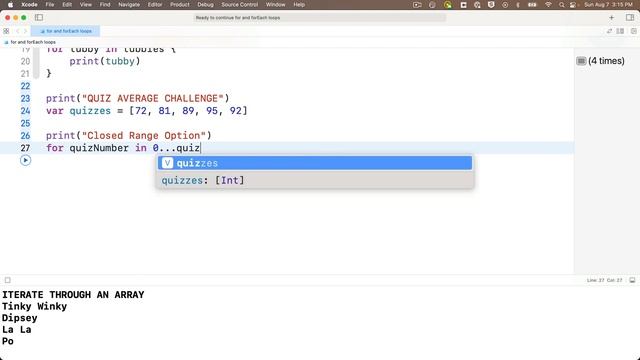
Task: Add an editor on the right icon
Action: tap(633, 31)
